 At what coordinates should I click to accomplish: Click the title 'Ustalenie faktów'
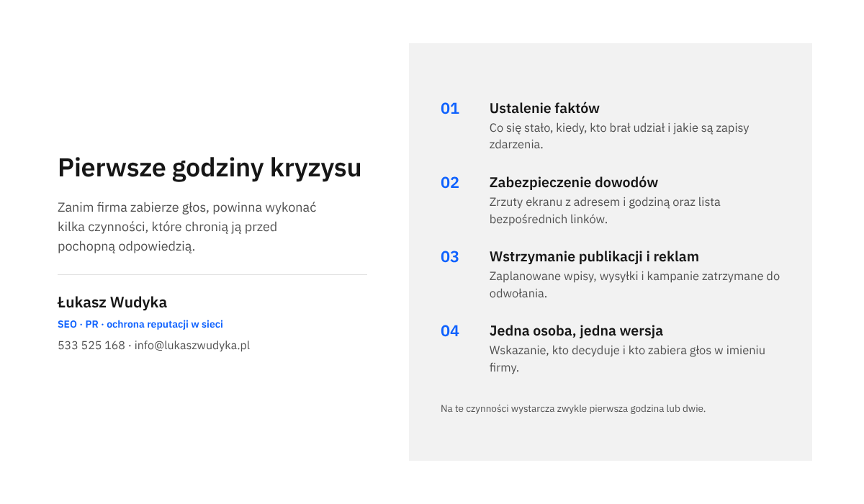click(x=544, y=109)
